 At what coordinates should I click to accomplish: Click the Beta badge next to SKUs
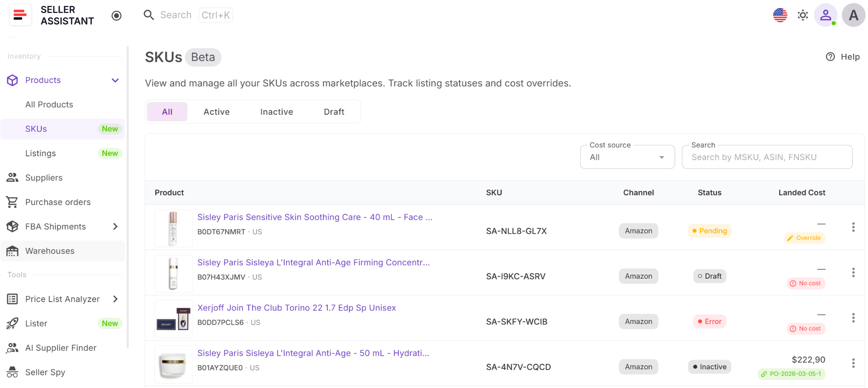pyautogui.click(x=203, y=57)
